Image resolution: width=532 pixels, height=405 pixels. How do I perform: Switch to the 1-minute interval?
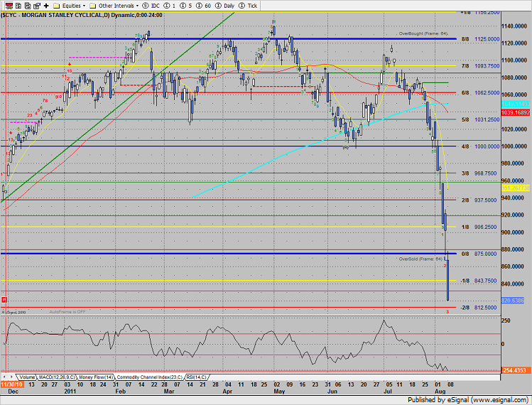pyautogui.click(x=170, y=6)
